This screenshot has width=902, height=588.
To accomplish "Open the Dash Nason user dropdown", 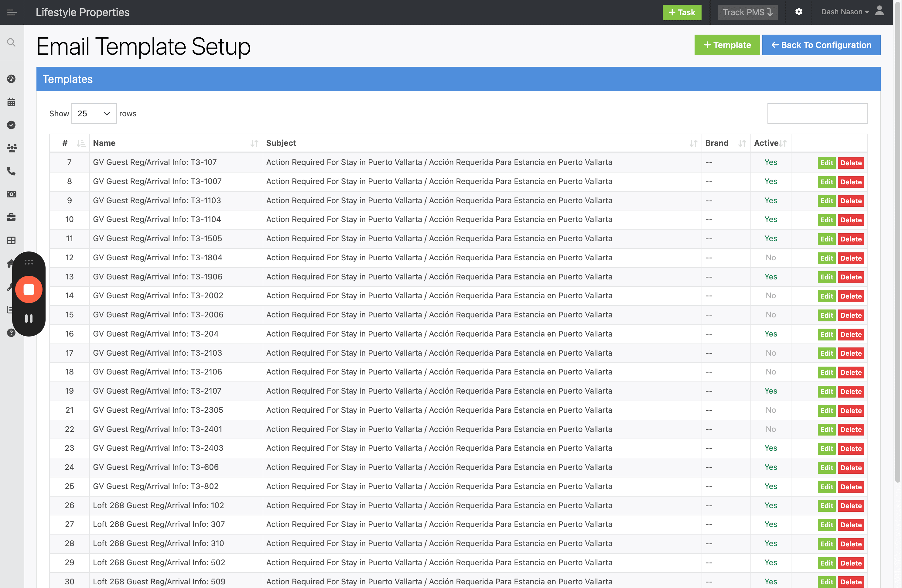I will coord(845,12).
